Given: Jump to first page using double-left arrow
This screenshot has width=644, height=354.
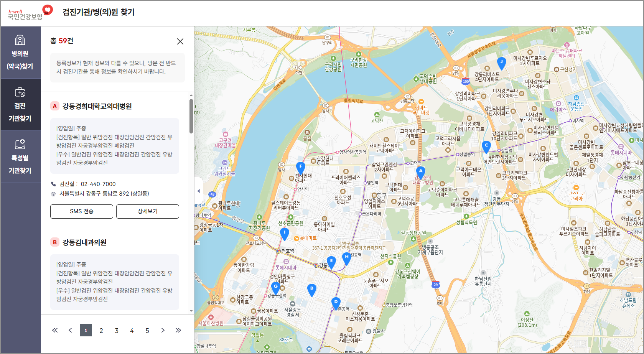Looking at the screenshot, I should [55, 330].
